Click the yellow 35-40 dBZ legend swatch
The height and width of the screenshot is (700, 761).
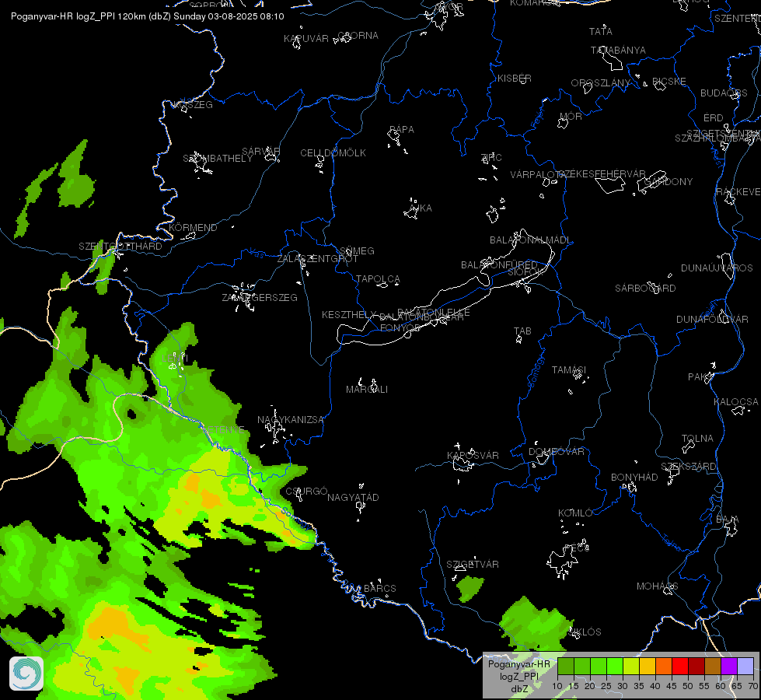[648, 667]
